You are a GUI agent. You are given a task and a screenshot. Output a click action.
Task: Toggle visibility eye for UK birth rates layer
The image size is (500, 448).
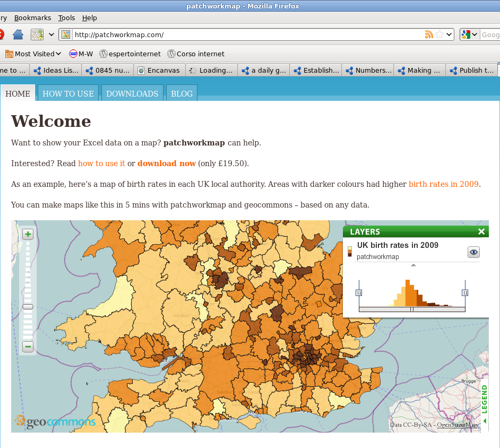click(473, 252)
